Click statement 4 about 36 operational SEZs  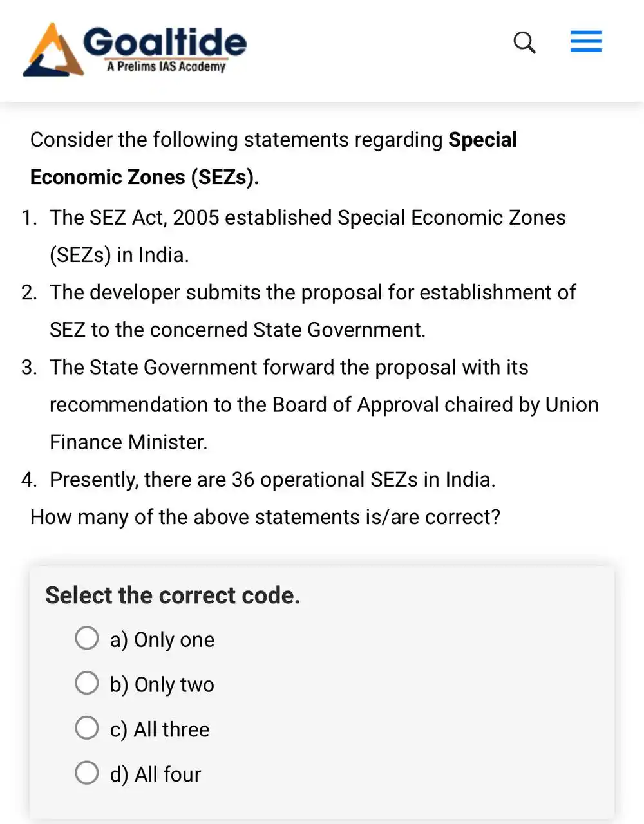(x=258, y=480)
